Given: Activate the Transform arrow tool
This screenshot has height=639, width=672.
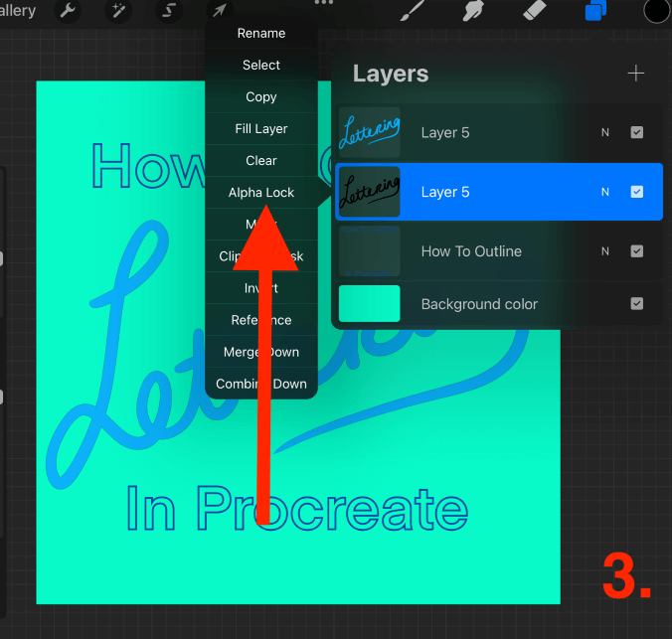Looking at the screenshot, I should 220,10.
